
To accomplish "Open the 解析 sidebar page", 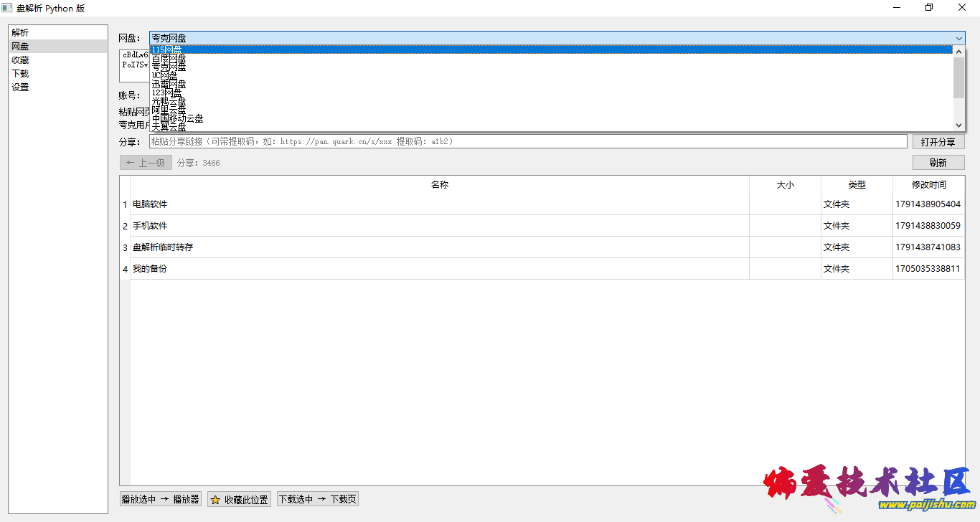I will (58, 32).
